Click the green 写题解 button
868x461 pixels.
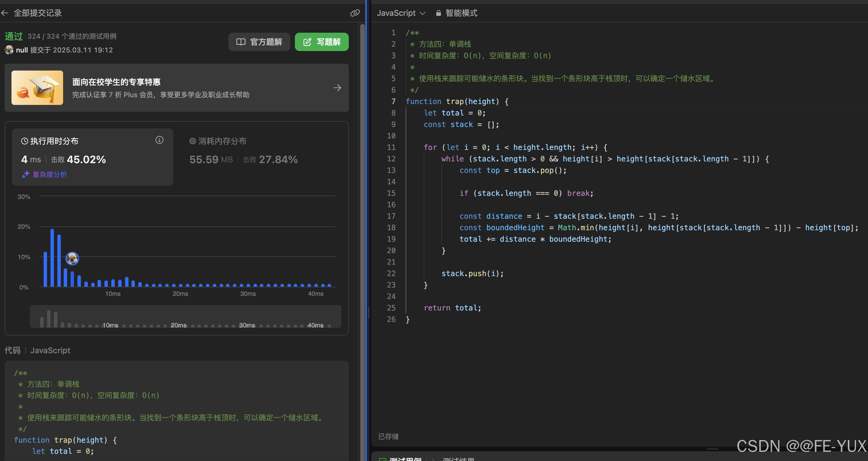[322, 42]
